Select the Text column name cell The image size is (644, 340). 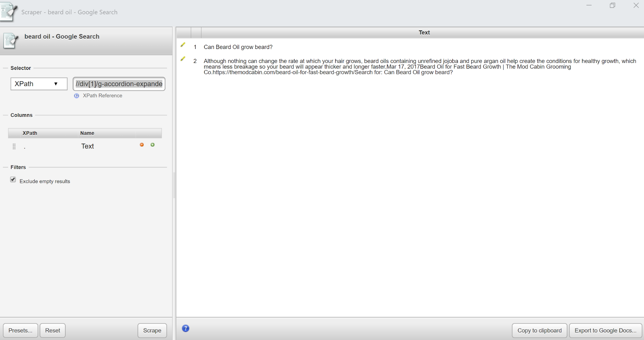tap(88, 146)
